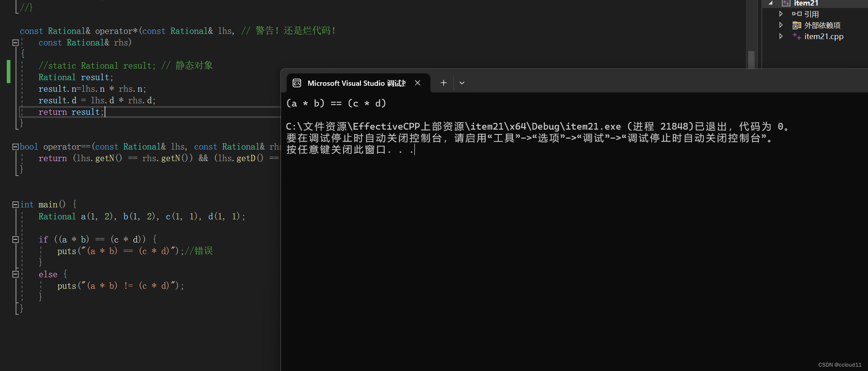The width and height of the screenshot is (868, 371).
Task: Click the puts '(a * b) != (c * d)' line
Action: tap(121, 286)
